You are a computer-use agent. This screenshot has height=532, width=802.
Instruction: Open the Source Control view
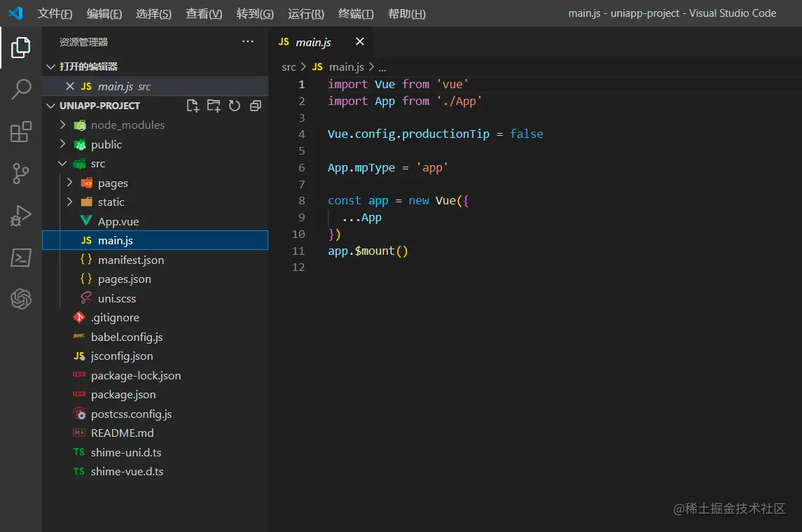(21, 174)
